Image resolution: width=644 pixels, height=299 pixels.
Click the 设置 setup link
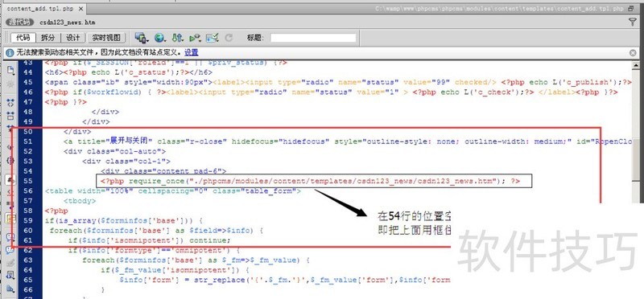(x=192, y=52)
